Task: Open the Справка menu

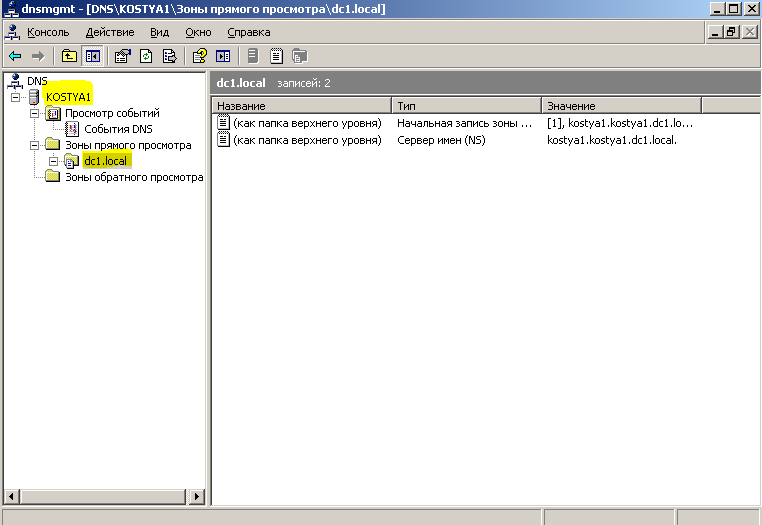Action: pyautogui.click(x=249, y=33)
